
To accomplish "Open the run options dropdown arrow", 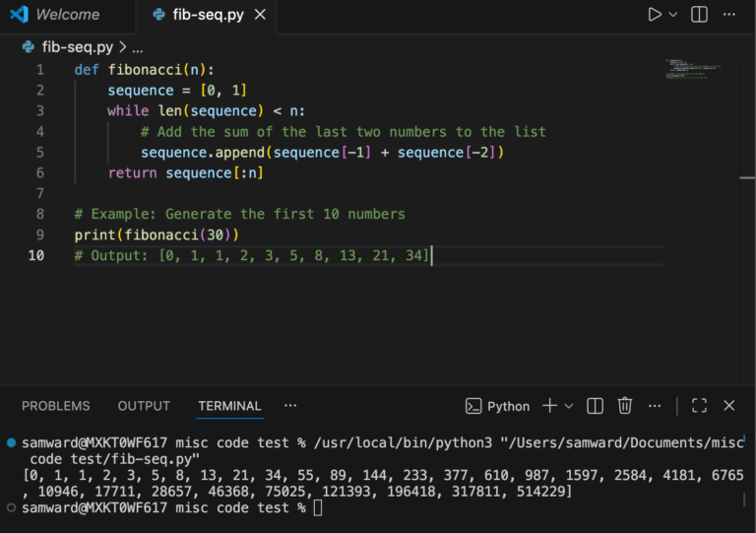I will pyautogui.click(x=674, y=15).
